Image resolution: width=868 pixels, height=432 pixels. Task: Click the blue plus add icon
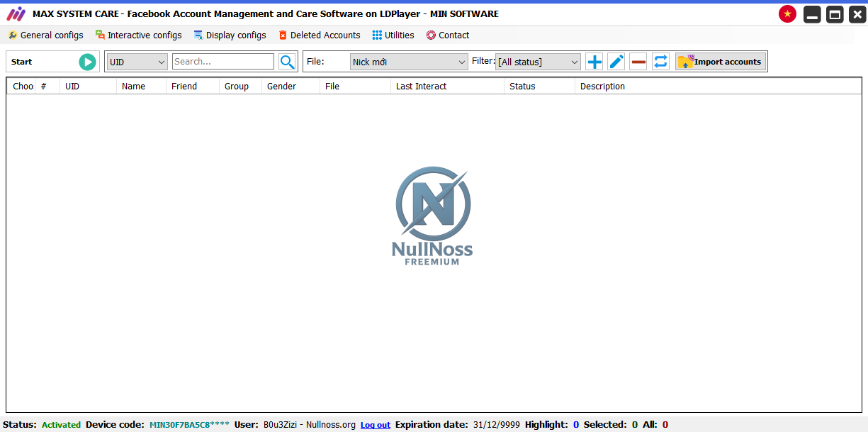pyautogui.click(x=594, y=62)
